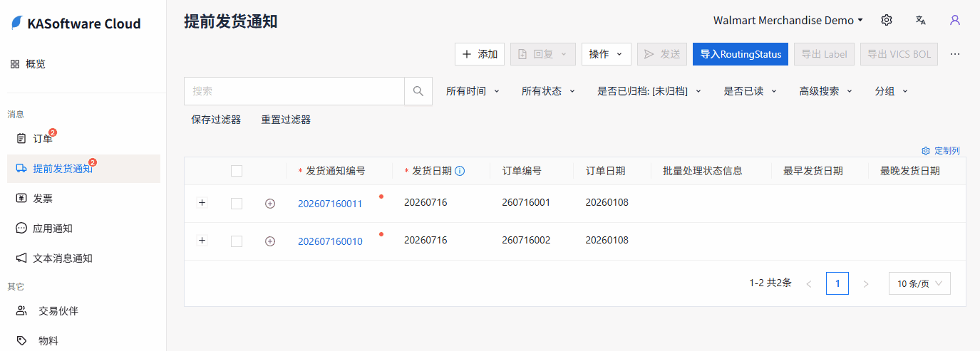Click order number 260716002 cell
Image resolution: width=980 pixels, height=351 pixels.
[526, 240]
